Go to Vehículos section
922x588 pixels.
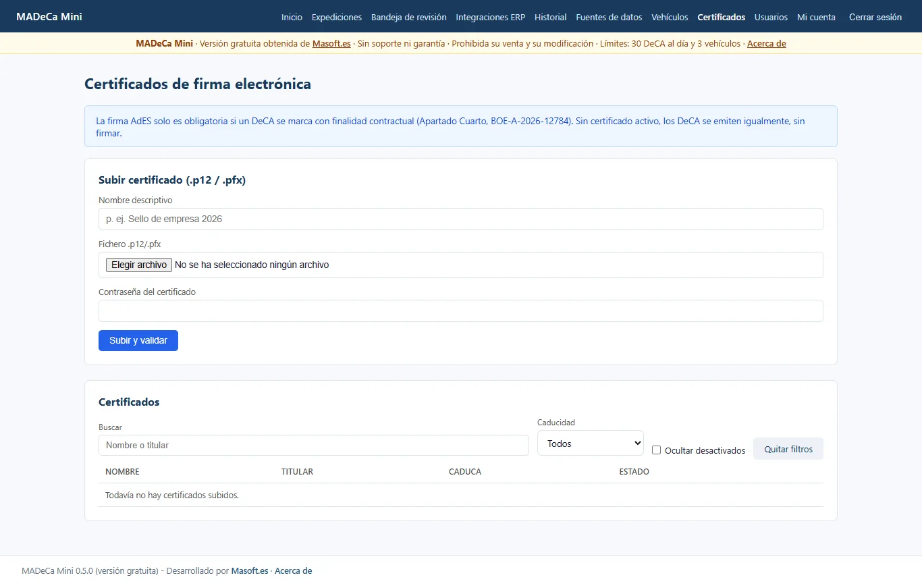(670, 17)
